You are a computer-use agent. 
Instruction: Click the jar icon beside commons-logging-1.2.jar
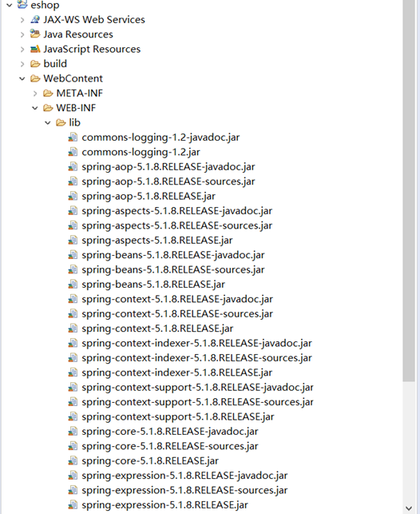(73, 152)
